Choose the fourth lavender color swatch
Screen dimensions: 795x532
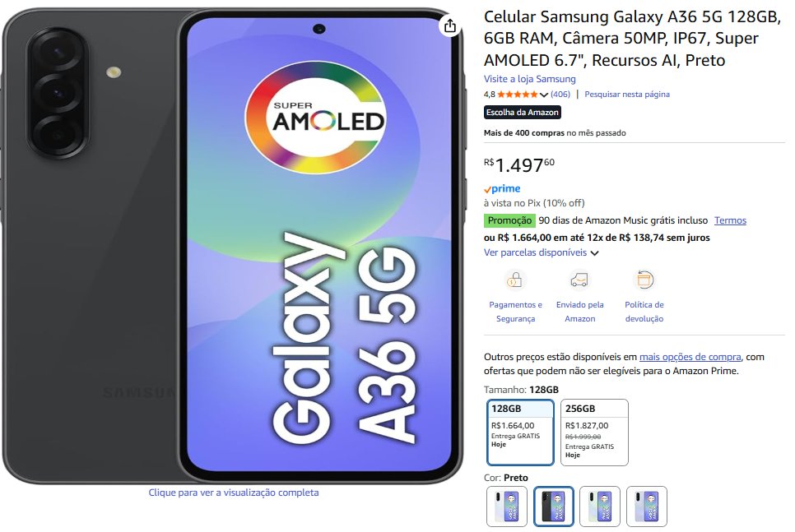point(646,507)
